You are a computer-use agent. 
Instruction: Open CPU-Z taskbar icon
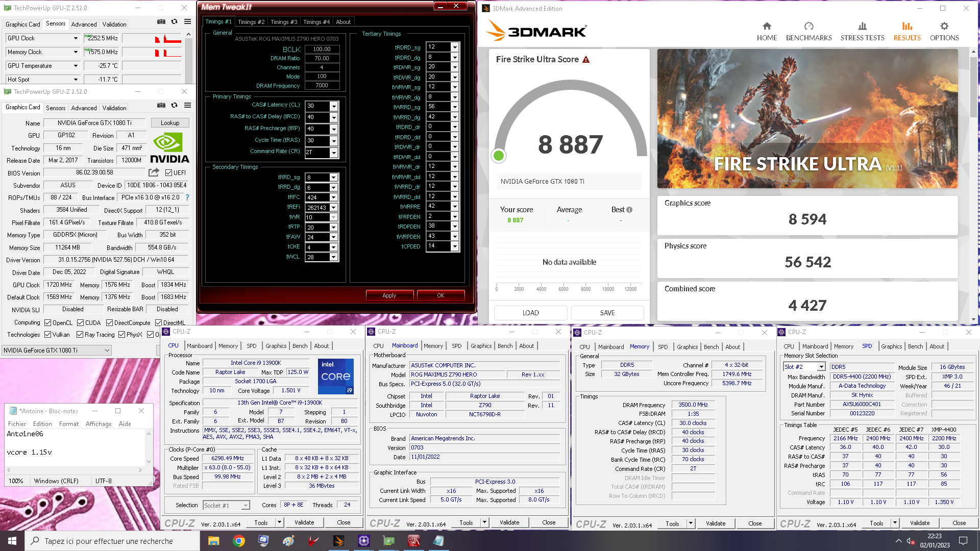click(363, 541)
